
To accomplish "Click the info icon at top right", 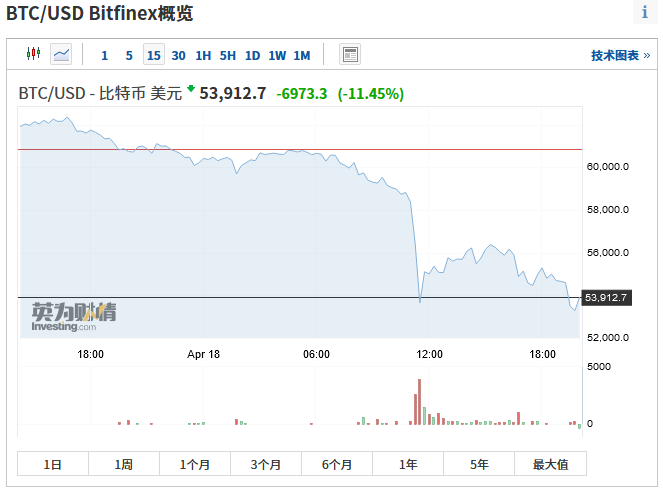I will [645, 13].
